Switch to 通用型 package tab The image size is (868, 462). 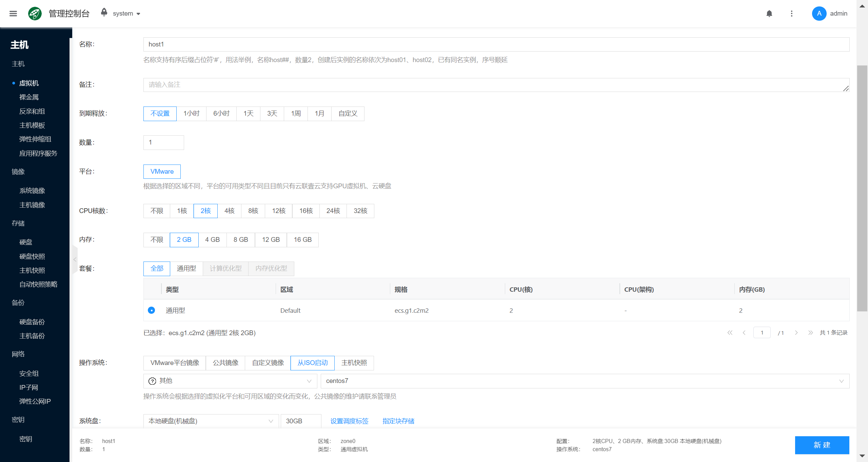click(186, 269)
